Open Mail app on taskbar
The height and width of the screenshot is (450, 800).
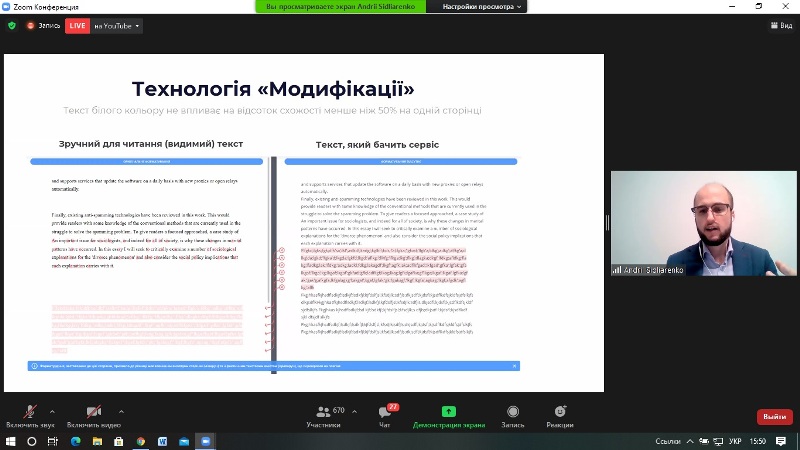pos(184,441)
